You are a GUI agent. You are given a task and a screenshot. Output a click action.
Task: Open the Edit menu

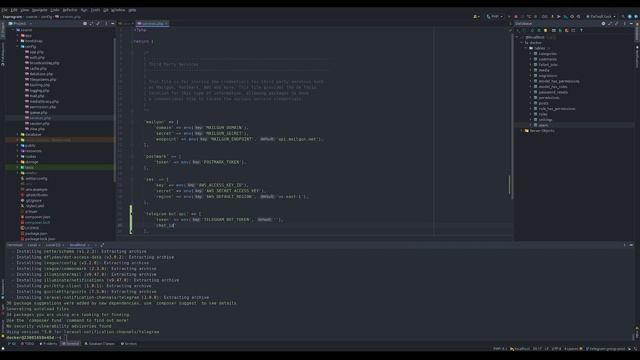[14, 10]
